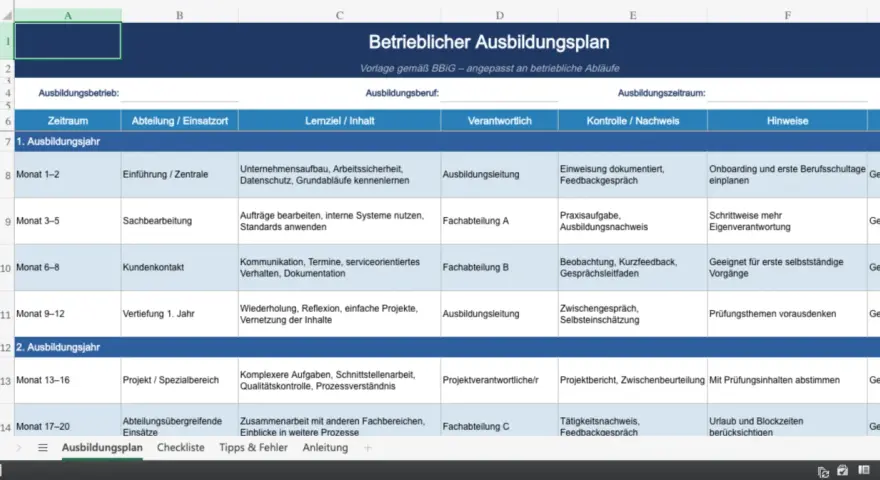Image resolution: width=880 pixels, height=480 pixels.
Task: Select cell 'Prüfungsthemen vorausdenken'
Action: pos(787,314)
